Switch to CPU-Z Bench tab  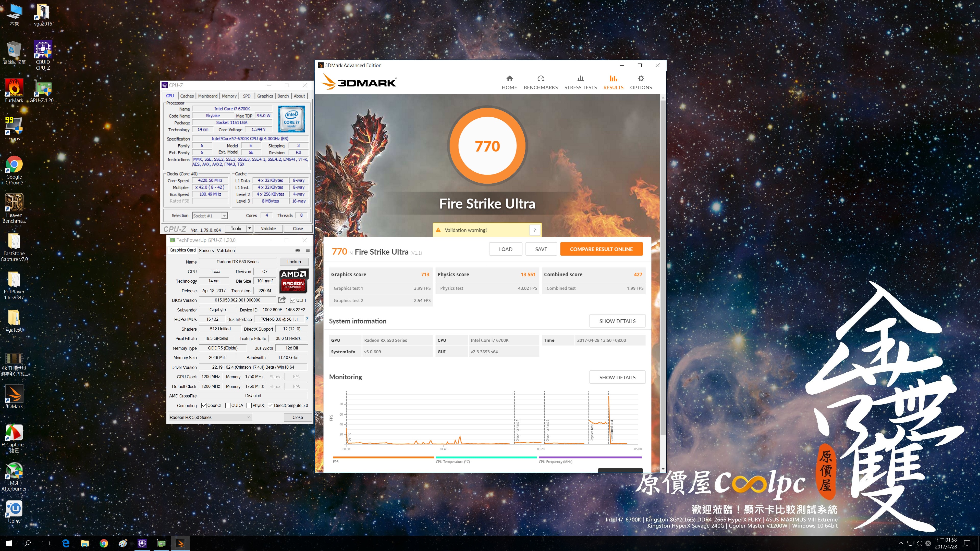pos(283,96)
